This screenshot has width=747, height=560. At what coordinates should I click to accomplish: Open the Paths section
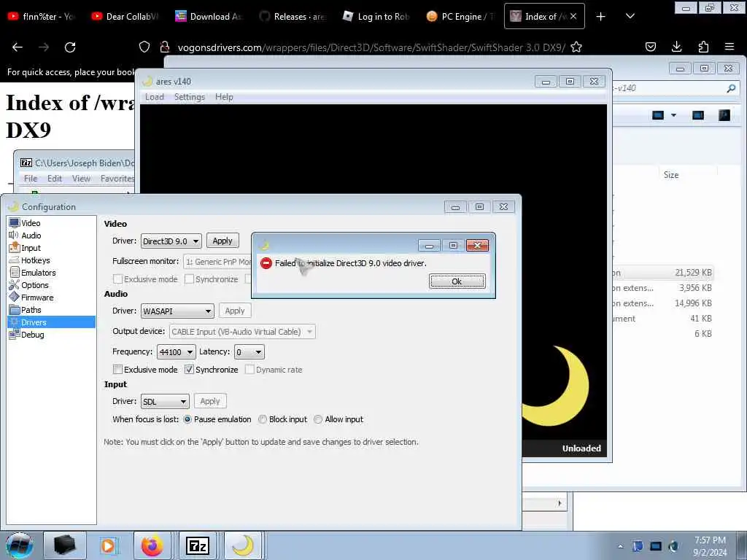[x=31, y=309]
